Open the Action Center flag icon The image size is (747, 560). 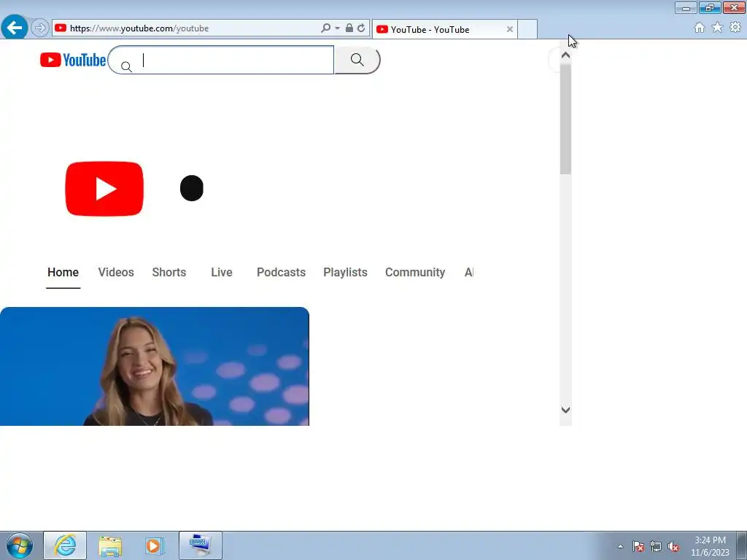638,547
